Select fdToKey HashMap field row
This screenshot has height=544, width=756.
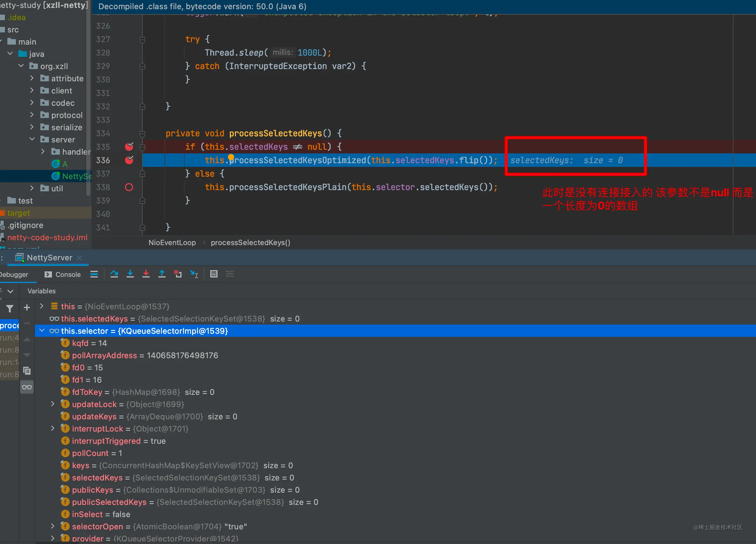coord(395,392)
